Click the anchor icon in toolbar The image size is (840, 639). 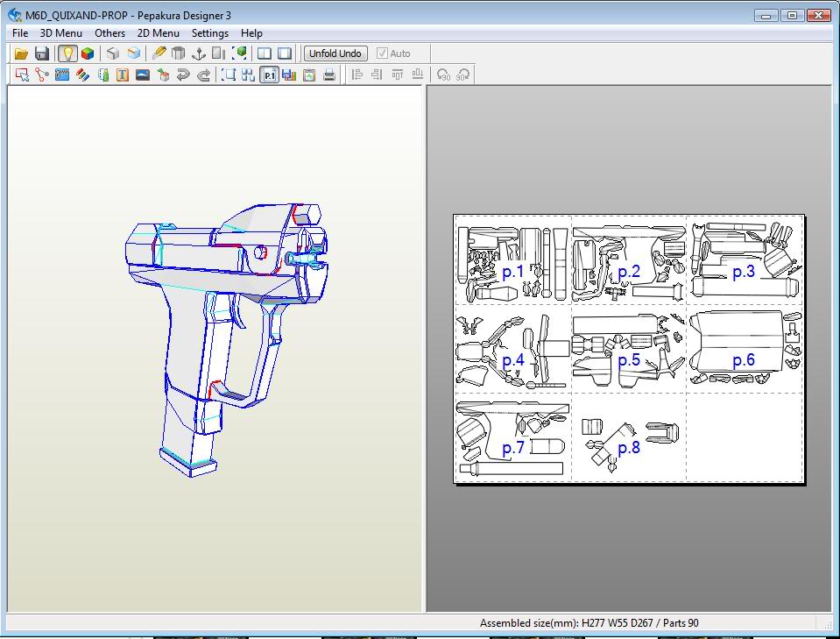pyautogui.click(x=199, y=53)
